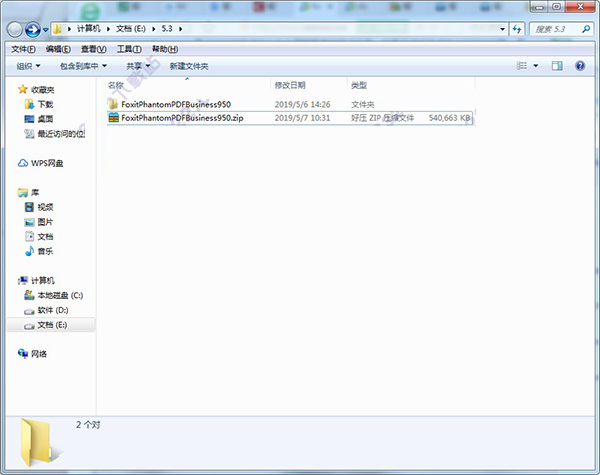Viewport: 600px width, 475px height.
Task: Click the refresh button beside address bar
Action: (517, 29)
